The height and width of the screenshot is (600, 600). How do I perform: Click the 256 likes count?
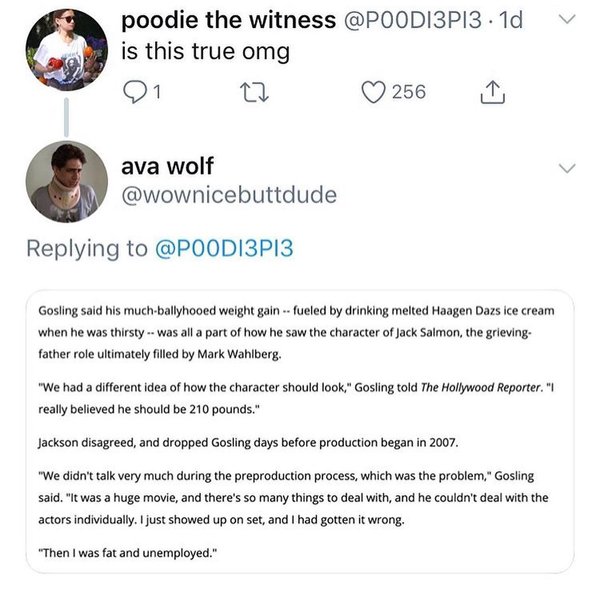pos(408,92)
